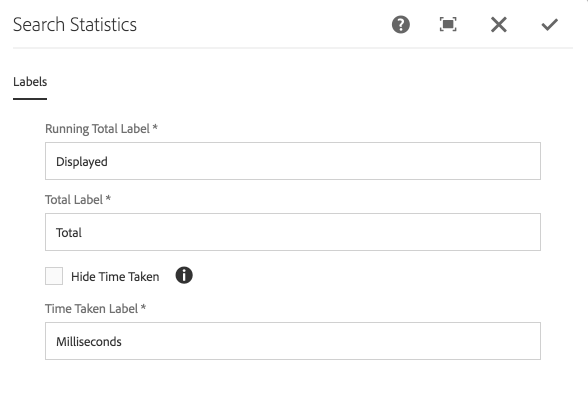
Task: Focus the Total Label input field
Action: point(293,232)
